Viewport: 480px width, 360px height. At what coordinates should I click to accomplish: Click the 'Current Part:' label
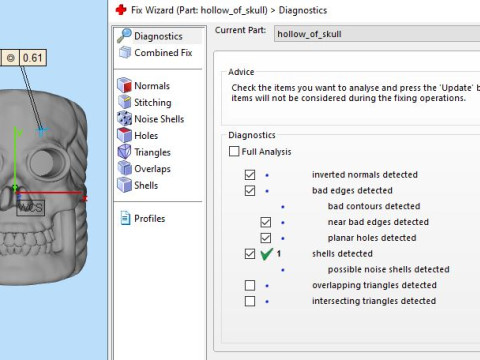pyautogui.click(x=240, y=30)
